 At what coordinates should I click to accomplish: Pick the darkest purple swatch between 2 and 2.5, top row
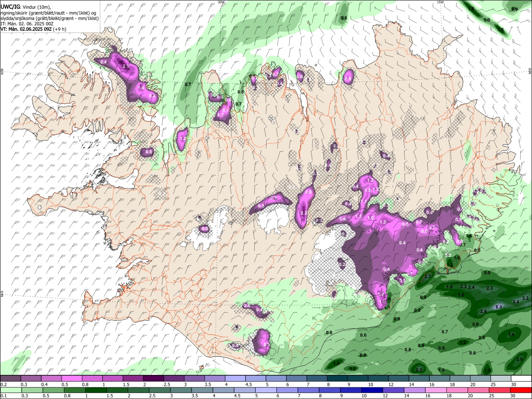pyautogui.click(x=153, y=379)
